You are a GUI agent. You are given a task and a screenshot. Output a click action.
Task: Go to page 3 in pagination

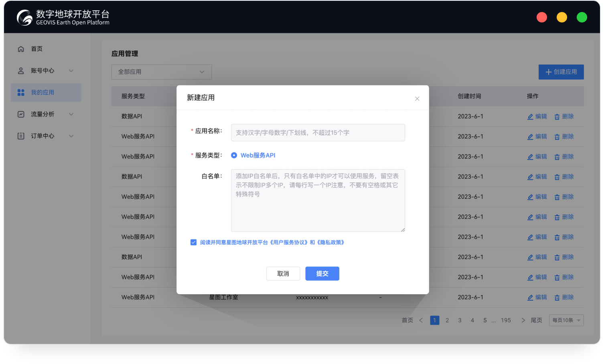click(460, 320)
